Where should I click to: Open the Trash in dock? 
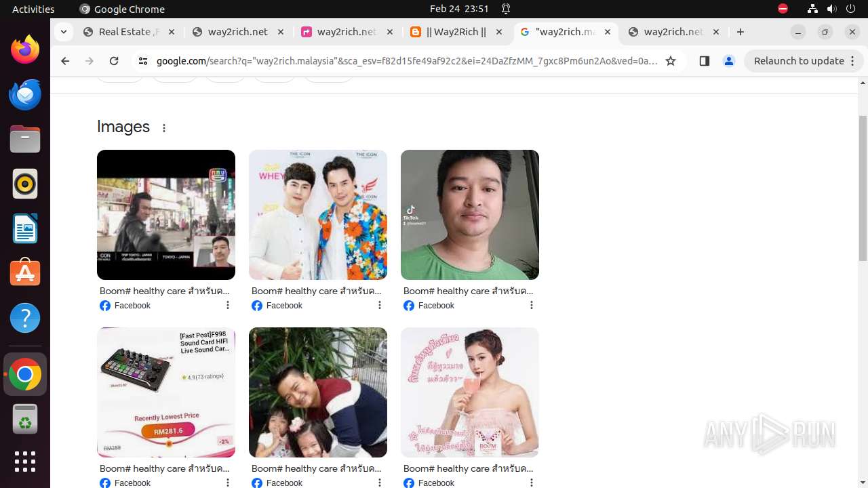coord(25,419)
